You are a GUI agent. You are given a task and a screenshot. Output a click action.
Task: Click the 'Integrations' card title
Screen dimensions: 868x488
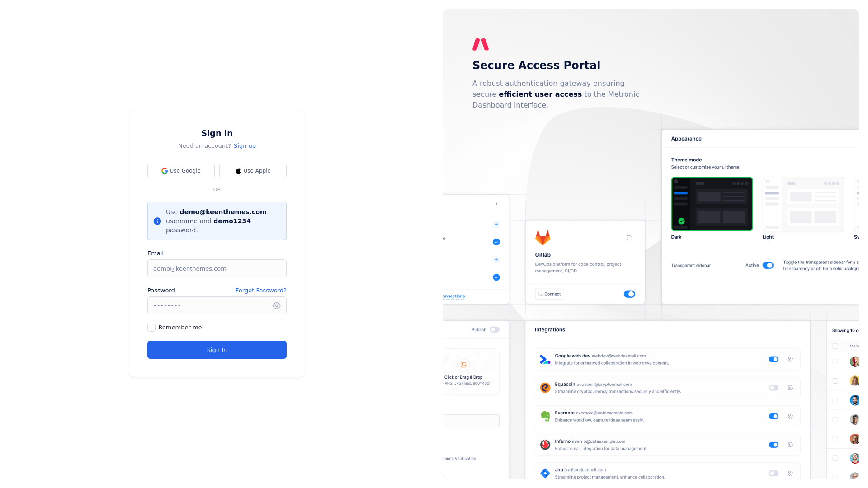point(550,329)
